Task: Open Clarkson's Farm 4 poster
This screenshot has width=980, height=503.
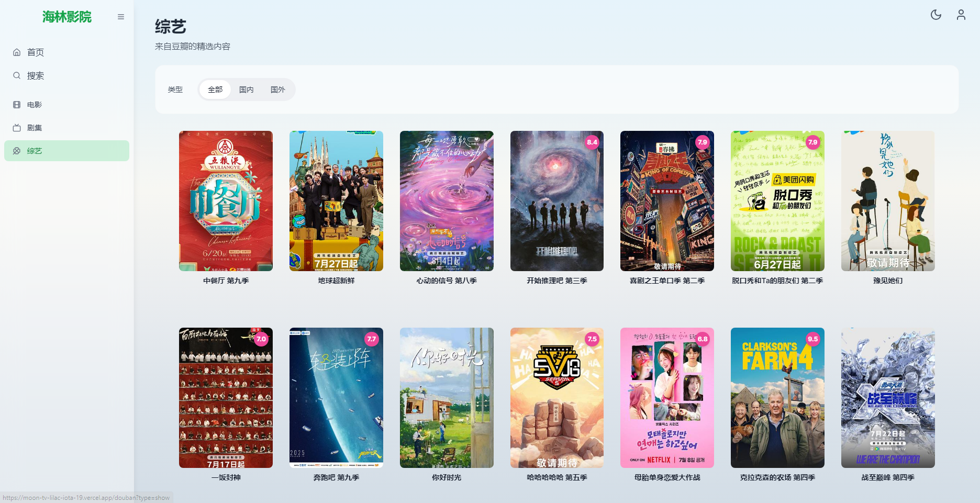Action: (x=777, y=398)
